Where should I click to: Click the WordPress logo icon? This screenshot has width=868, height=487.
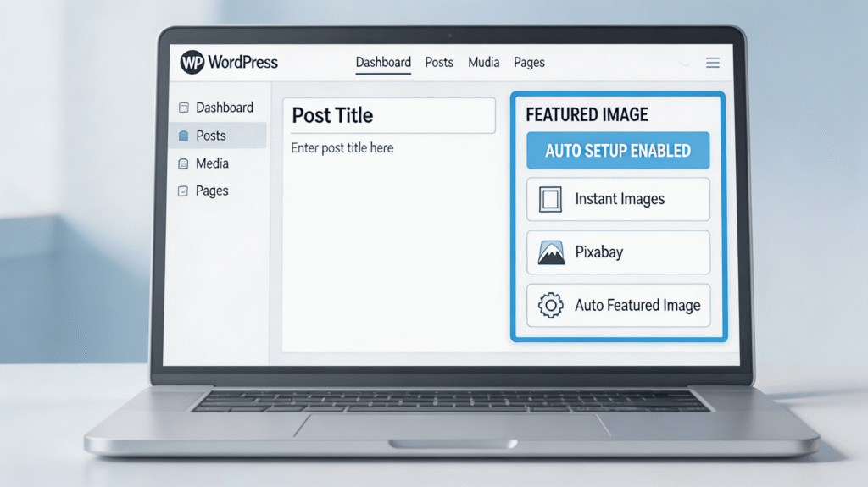[x=192, y=62]
